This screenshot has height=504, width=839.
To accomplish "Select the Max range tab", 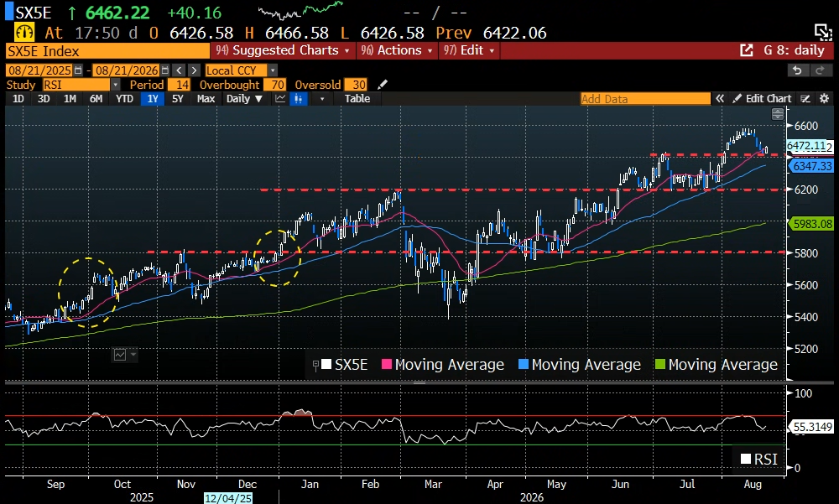I will pos(206,98).
